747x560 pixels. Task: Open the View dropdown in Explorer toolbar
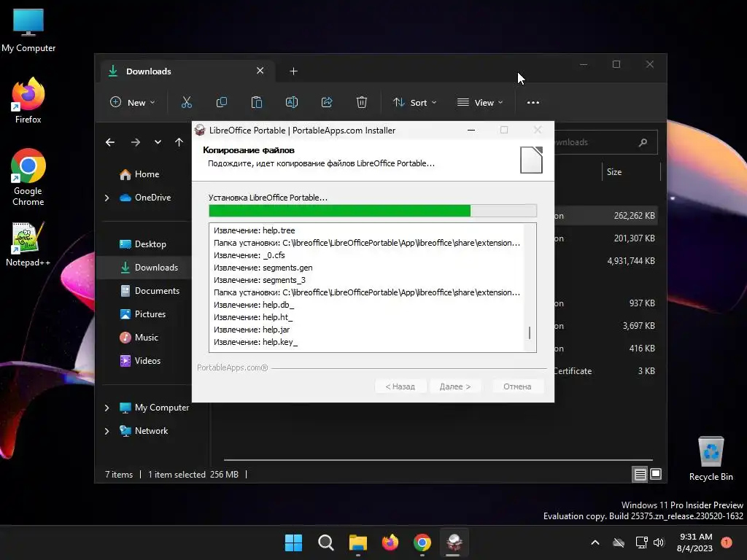coord(480,102)
